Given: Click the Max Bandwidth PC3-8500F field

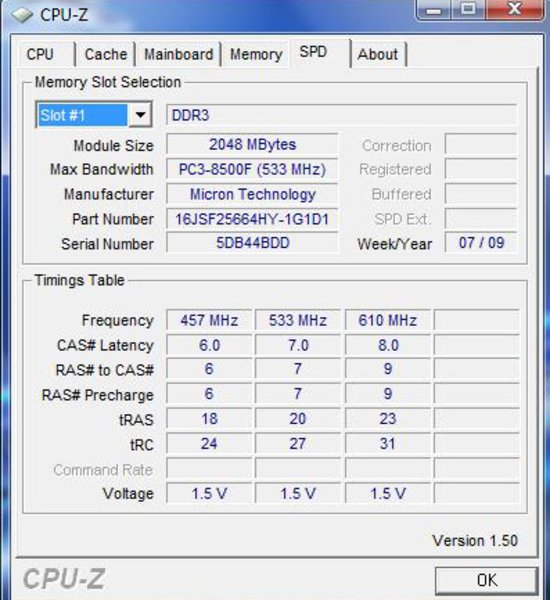Looking at the screenshot, I should click(x=252, y=169).
